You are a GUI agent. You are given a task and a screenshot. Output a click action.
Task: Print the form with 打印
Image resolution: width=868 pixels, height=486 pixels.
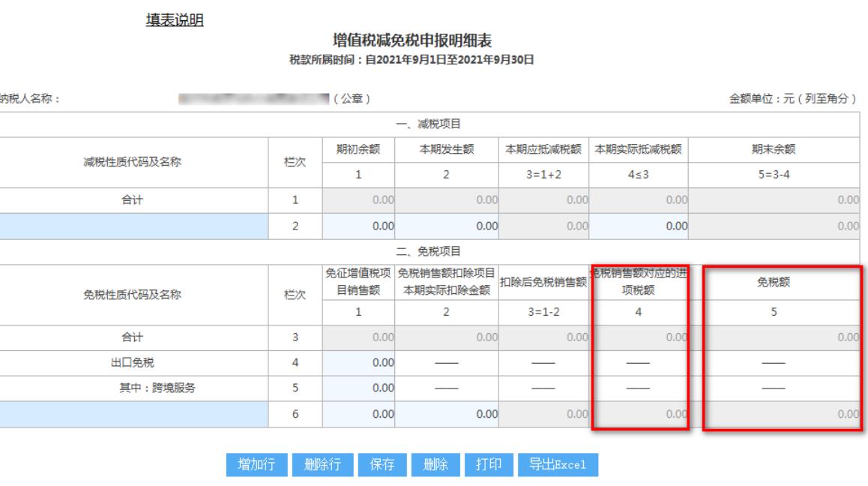coord(487,464)
